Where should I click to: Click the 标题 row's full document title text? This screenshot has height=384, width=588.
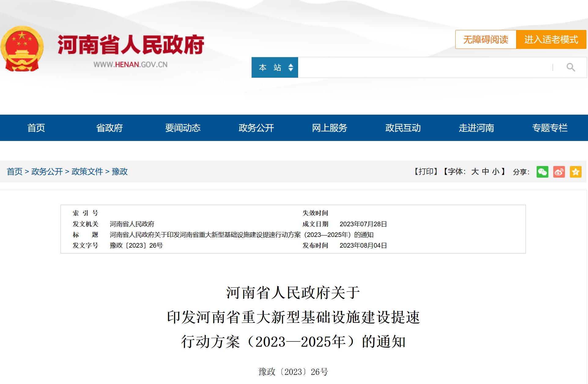242,235
